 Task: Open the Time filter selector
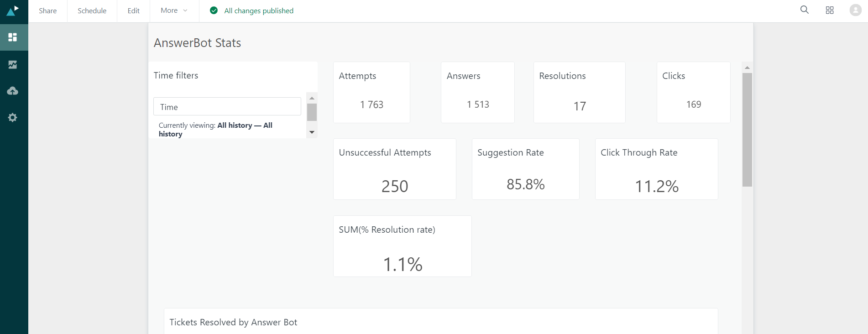[x=227, y=107]
